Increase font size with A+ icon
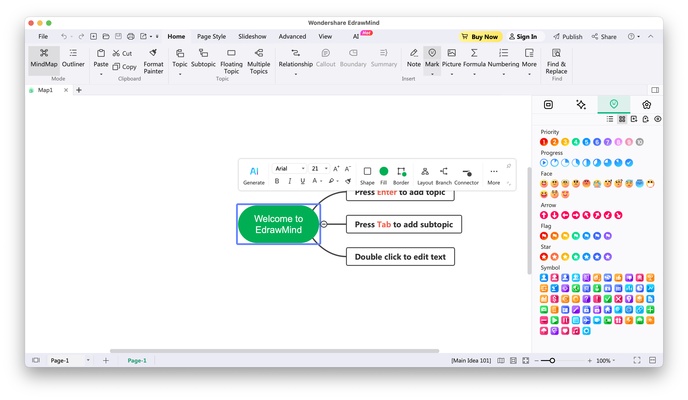Screen dimensions: 688x400 point(336,168)
